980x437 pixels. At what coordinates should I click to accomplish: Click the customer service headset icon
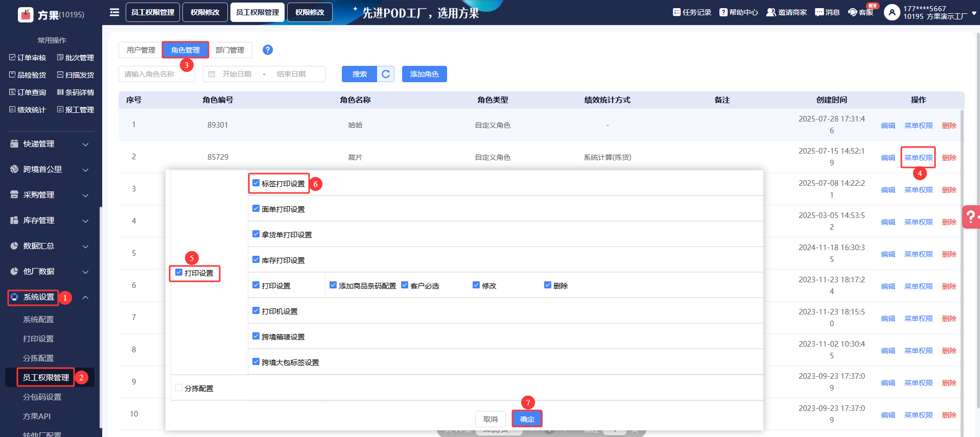point(852,12)
